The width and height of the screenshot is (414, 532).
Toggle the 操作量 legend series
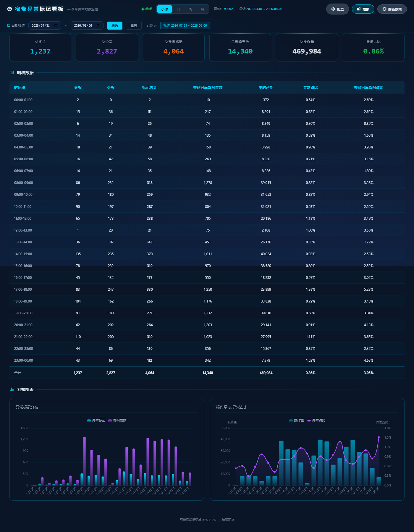click(297, 420)
